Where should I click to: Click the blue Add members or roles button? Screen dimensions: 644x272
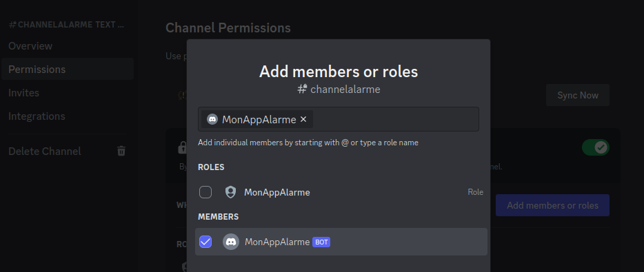point(552,205)
